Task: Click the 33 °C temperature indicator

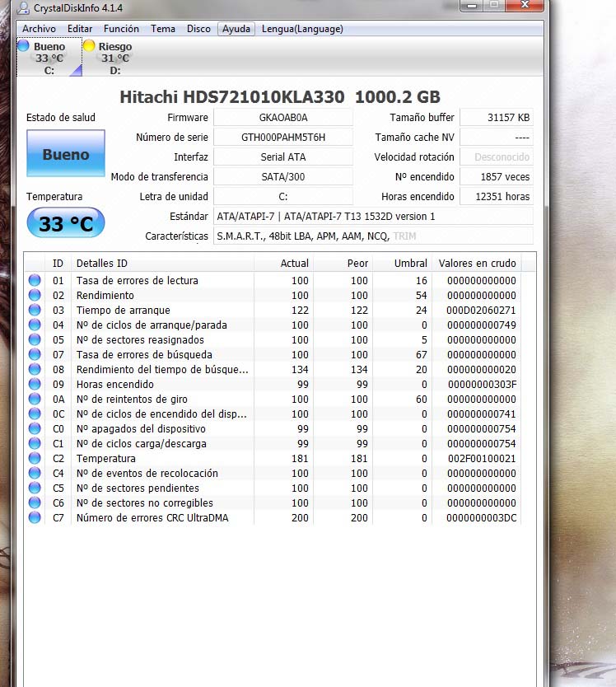Action: tap(66, 222)
